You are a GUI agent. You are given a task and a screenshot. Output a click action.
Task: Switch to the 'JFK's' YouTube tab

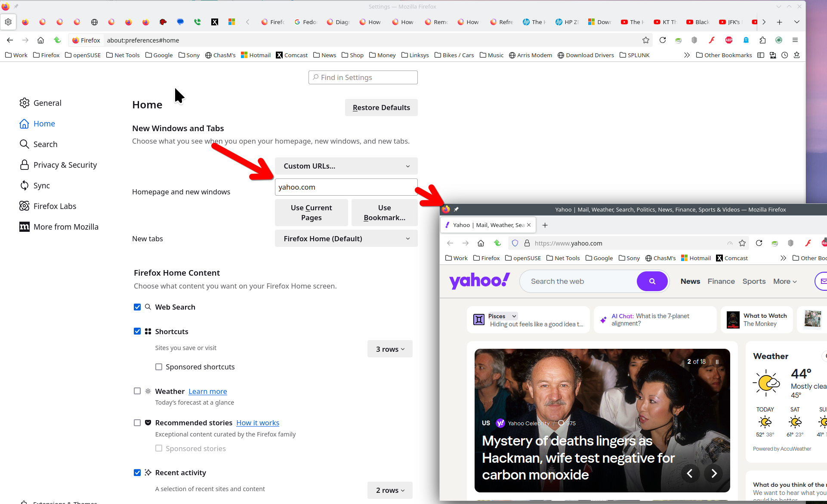[731, 22]
